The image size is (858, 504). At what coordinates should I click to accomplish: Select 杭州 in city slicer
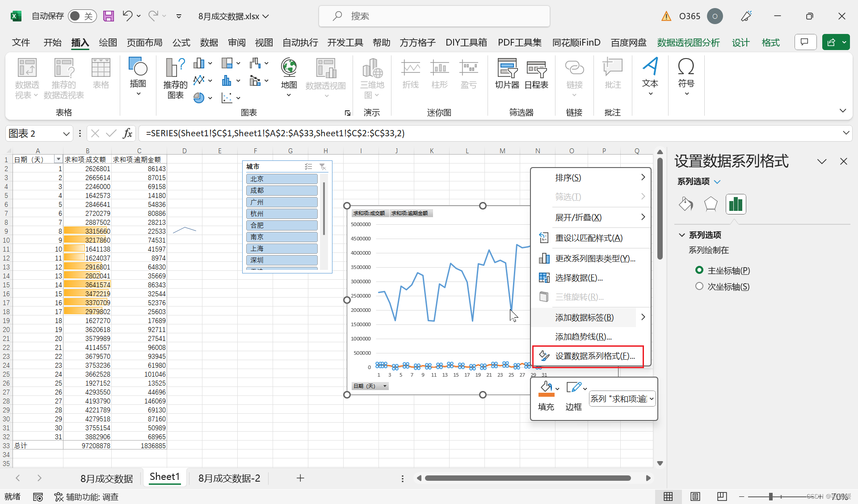pyautogui.click(x=282, y=214)
